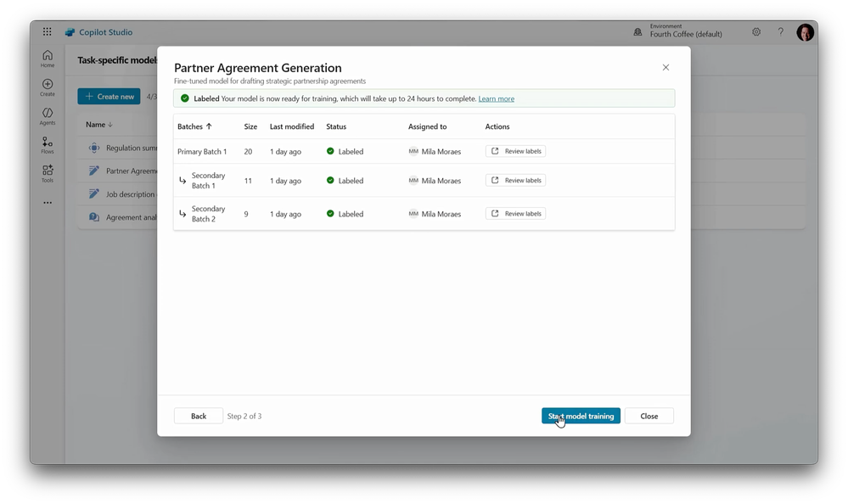Open the user profile avatar
848x504 pixels.
(805, 32)
